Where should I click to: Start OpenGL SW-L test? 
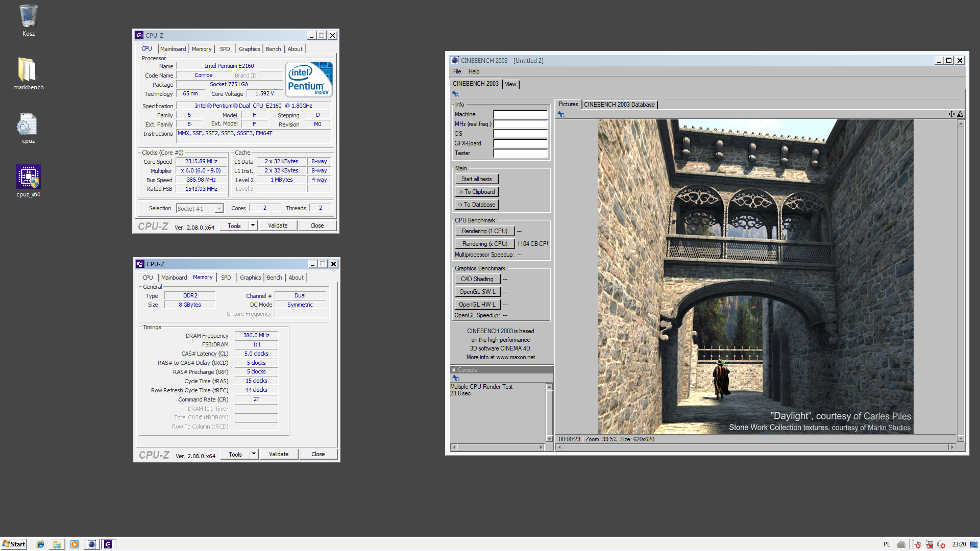coord(477,292)
